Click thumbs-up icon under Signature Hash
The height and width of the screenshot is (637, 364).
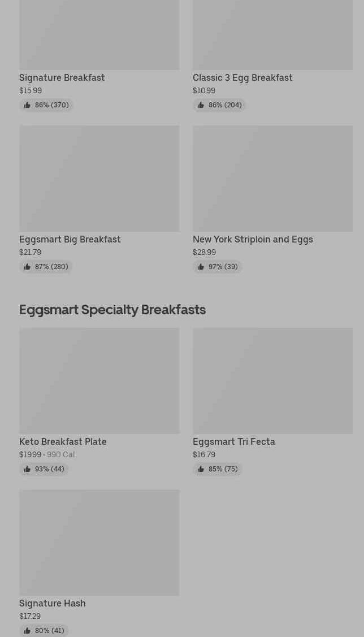click(27, 631)
